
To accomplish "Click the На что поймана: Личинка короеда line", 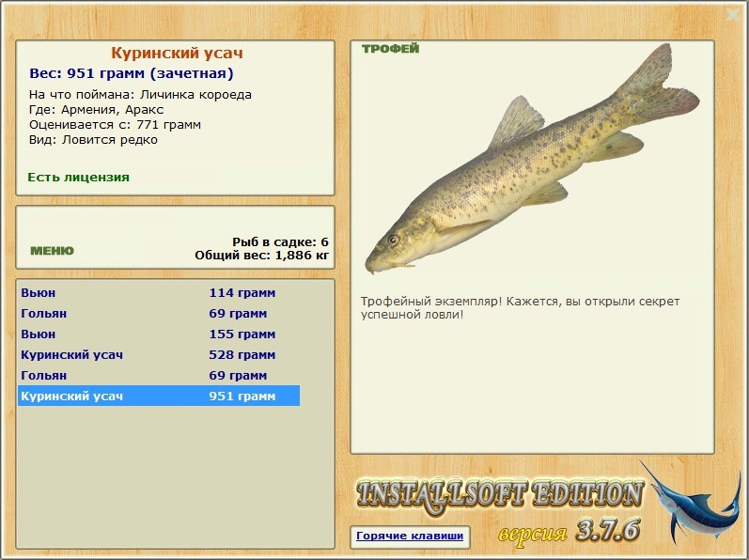I will (140, 95).
